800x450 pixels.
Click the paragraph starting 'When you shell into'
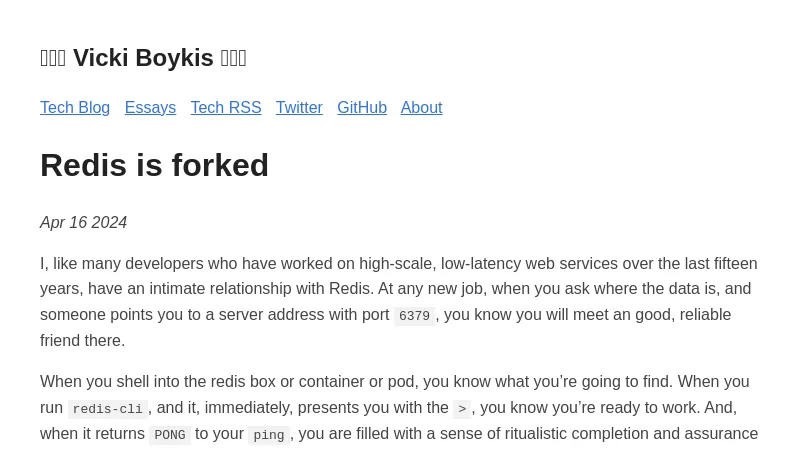tap(394, 382)
